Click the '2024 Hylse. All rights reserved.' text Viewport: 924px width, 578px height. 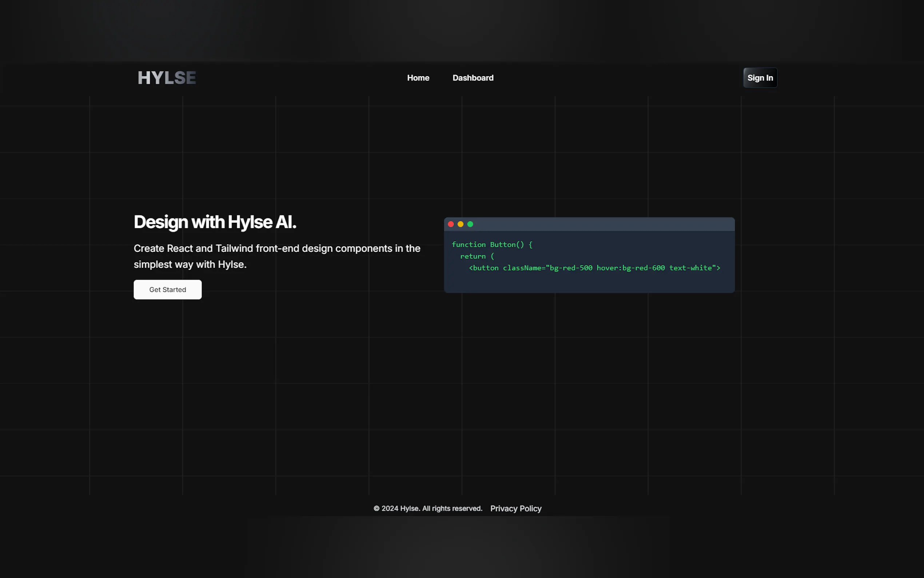432,508
